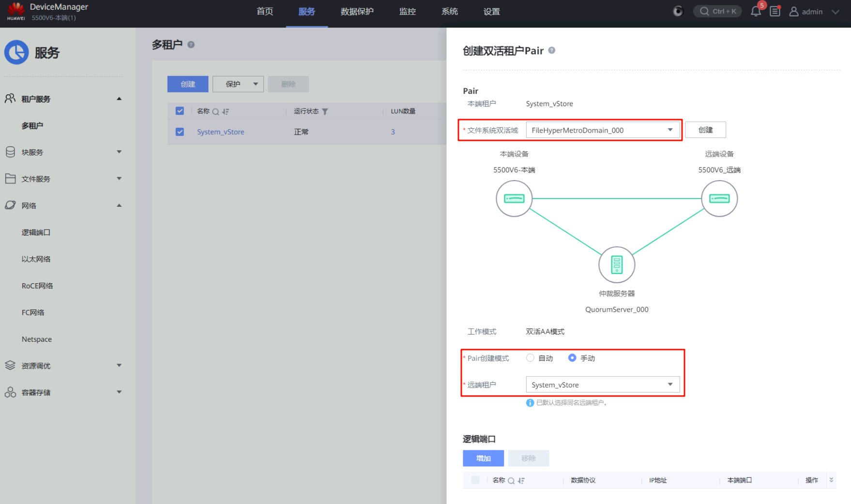Switch to the 数据保护 top menu
The width and height of the screenshot is (851, 504).
(357, 12)
